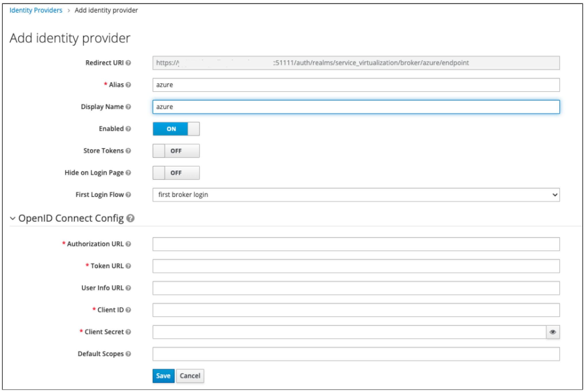Click into the Alias text field
This screenshot has height=392, width=585.
356,85
